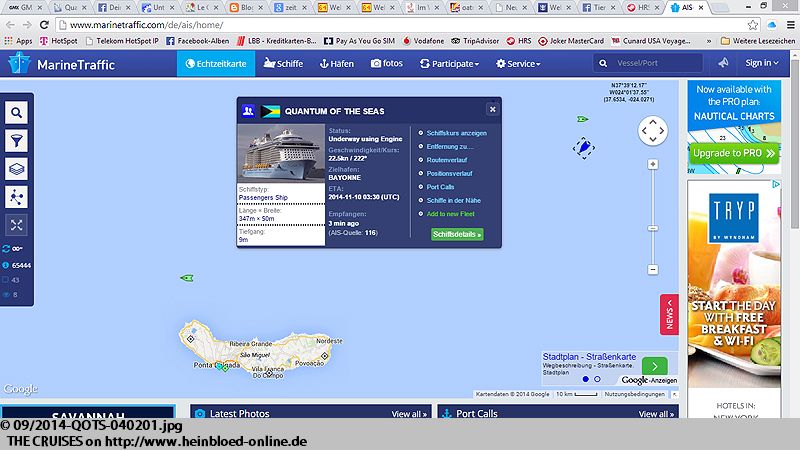Zoom in with the plus button
Image resolution: width=800 pixels, height=450 pixels.
coord(653,164)
